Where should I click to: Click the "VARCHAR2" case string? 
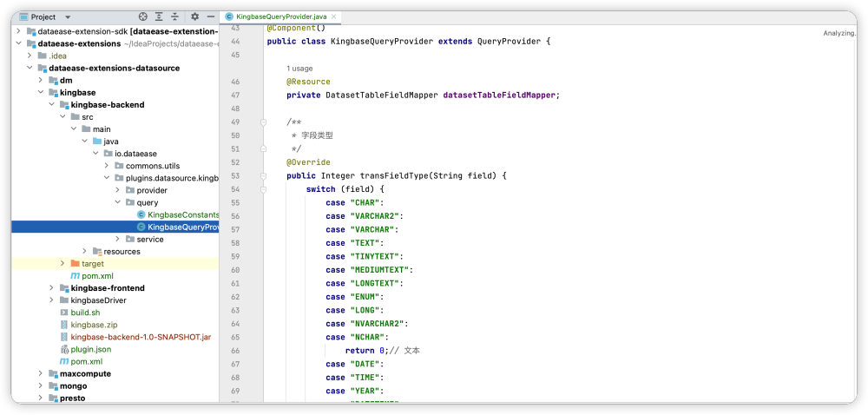(375, 216)
